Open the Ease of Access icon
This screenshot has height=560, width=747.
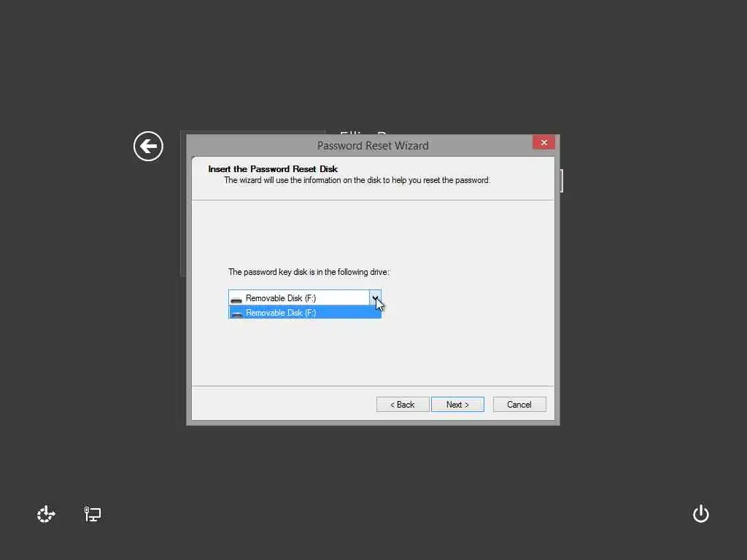pos(46,514)
